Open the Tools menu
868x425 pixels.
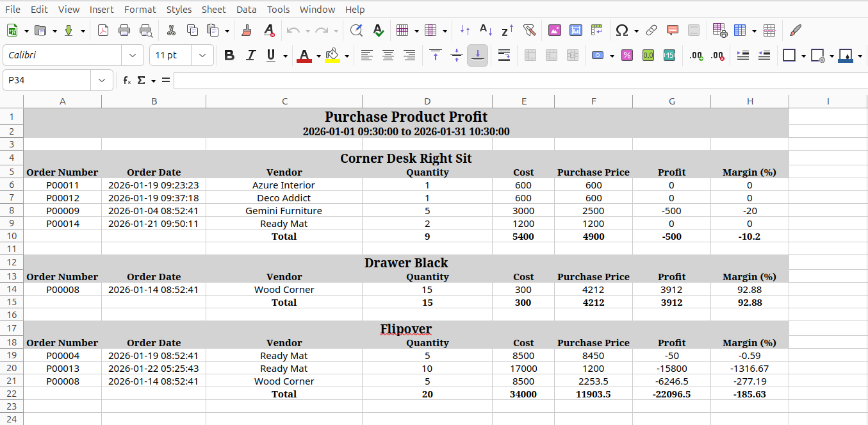coord(278,9)
